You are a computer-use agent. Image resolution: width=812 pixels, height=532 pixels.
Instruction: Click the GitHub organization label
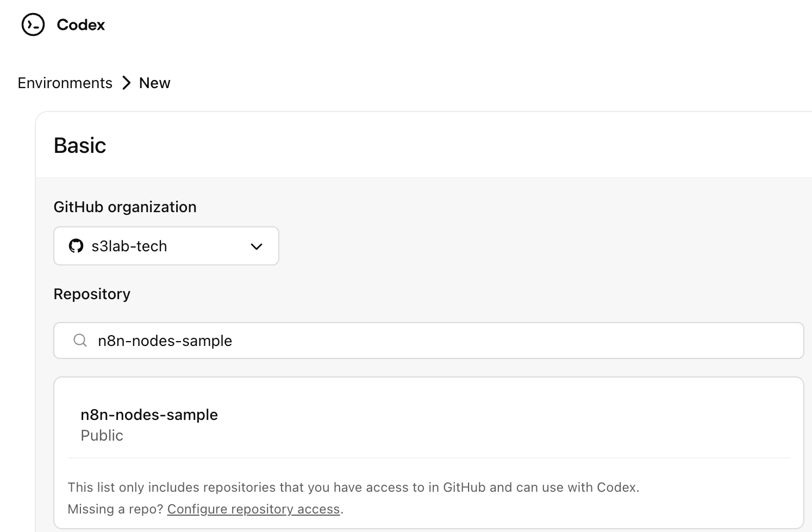tap(125, 207)
